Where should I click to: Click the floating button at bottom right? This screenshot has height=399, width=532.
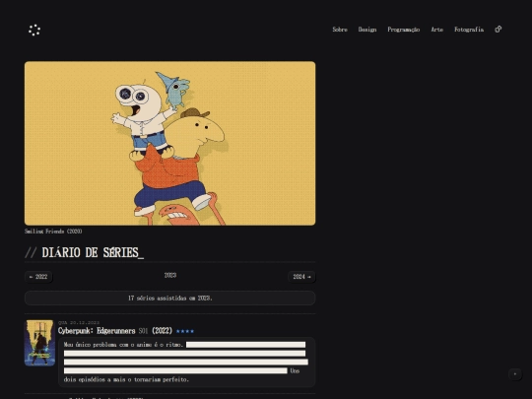515,374
